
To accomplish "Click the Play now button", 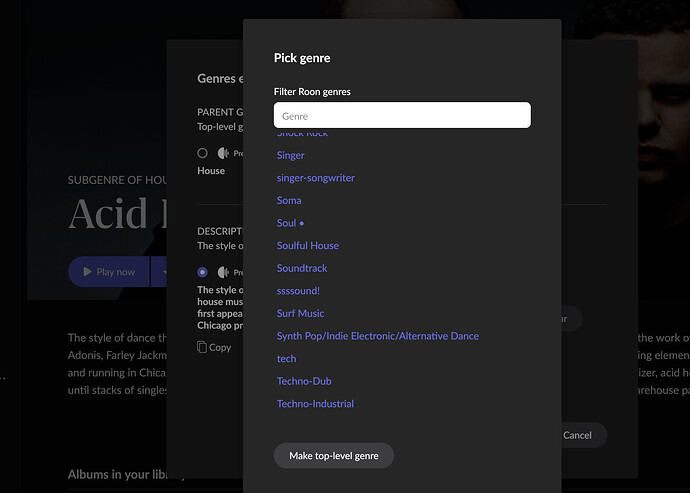I will pos(109,272).
